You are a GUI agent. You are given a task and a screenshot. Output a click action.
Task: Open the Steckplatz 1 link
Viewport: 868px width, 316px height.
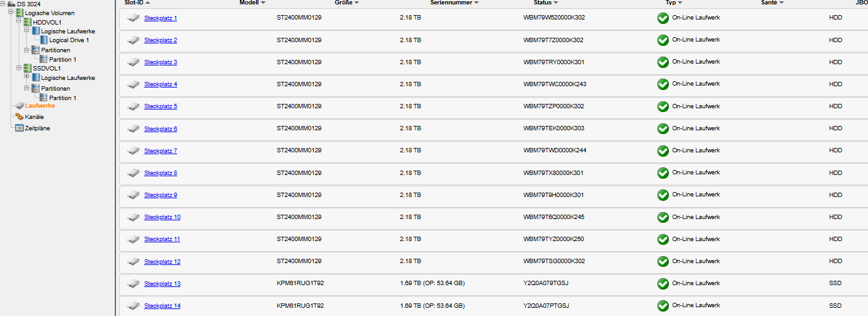click(161, 18)
